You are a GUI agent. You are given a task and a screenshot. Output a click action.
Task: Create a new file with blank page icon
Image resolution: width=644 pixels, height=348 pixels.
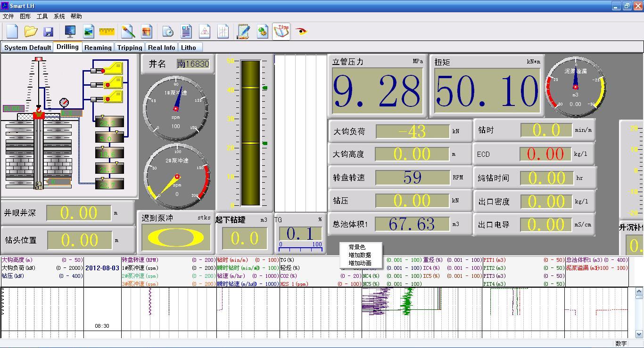tap(12, 32)
